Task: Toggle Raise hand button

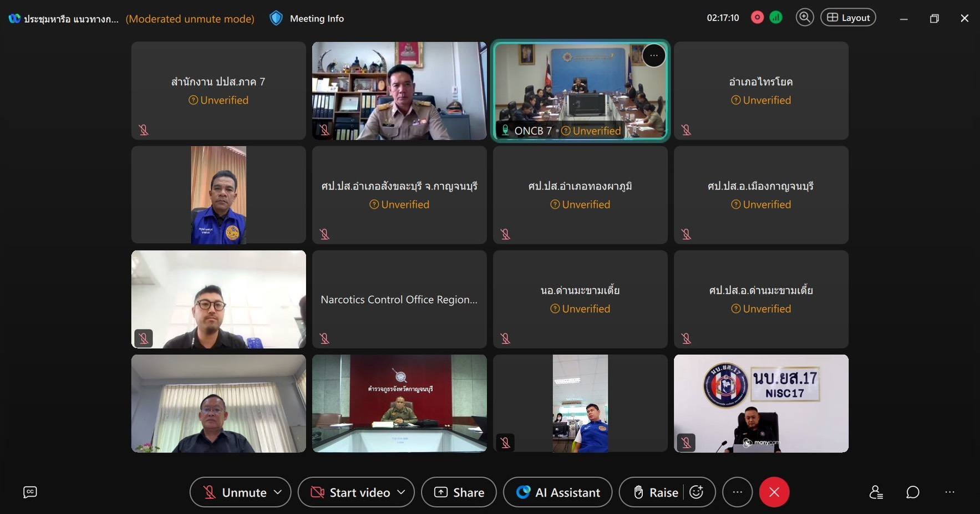Action: point(656,492)
